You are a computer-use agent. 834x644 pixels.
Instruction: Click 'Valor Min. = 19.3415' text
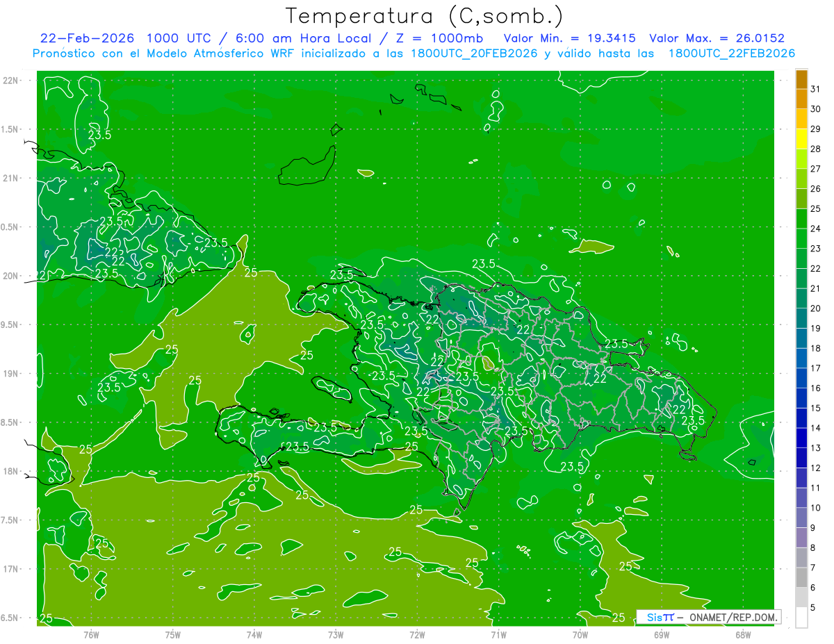(569, 38)
